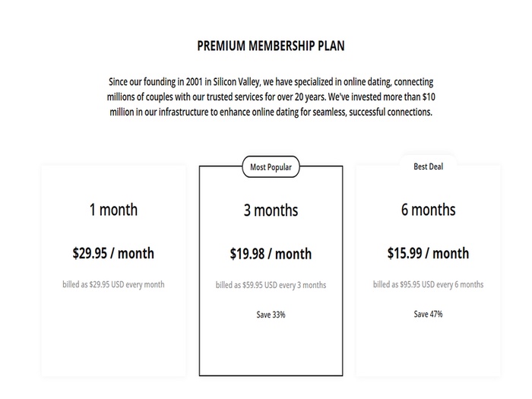This screenshot has height=399, width=532.
Task: Select the 1 month plan card
Action: point(114,271)
